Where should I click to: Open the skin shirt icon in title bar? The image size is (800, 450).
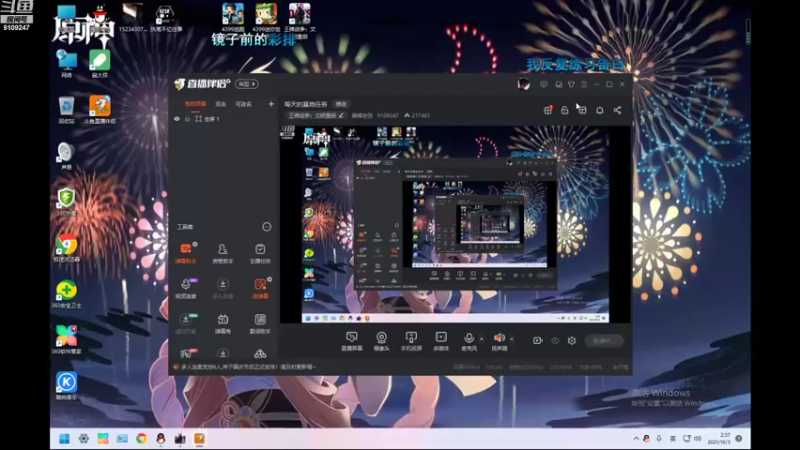pyautogui.click(x=571, y=84)
